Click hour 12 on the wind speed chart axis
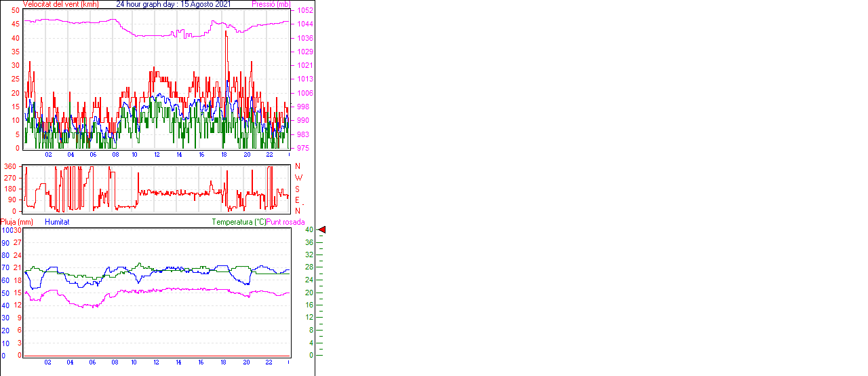868x376 pixels. point(157,155)
